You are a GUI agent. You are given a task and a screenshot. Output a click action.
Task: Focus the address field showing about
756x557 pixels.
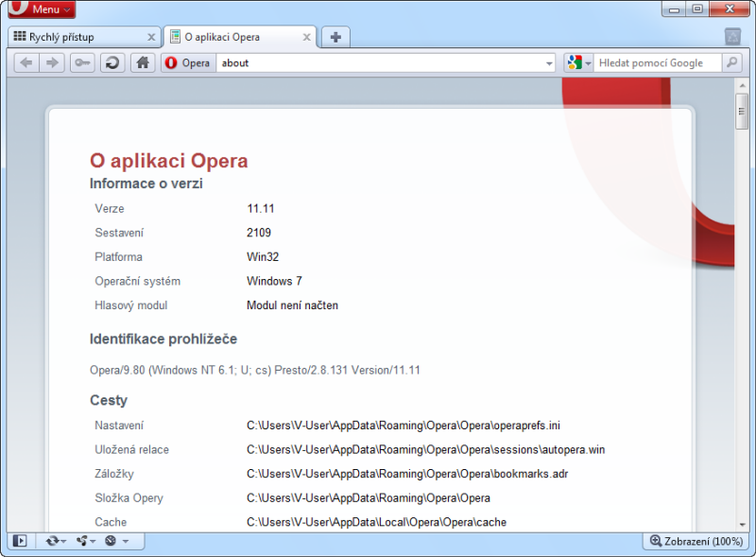point(380,62)
